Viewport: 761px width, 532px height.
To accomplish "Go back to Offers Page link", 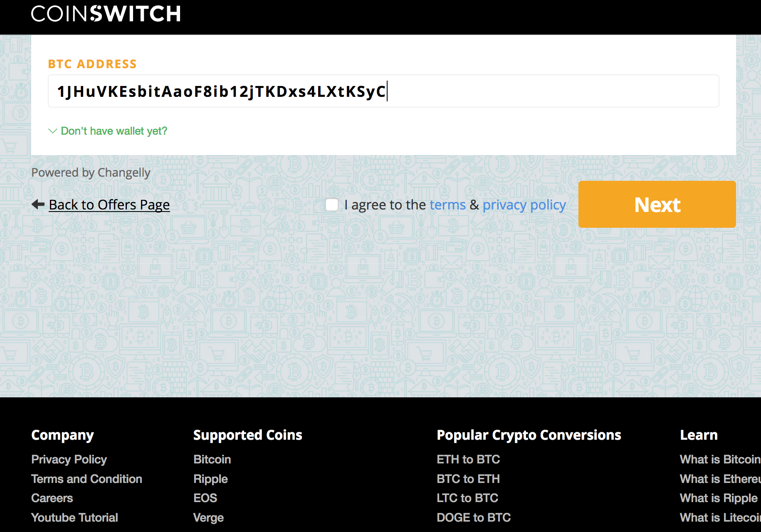I will click(109, 205).
